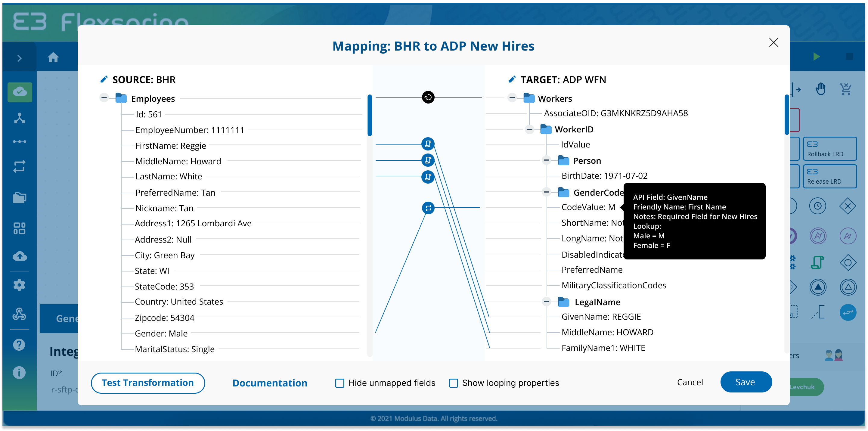Collapse the WorkerID folder
Image resolution: width=868 pixels, height=431 pixels.
coord(530,129)
